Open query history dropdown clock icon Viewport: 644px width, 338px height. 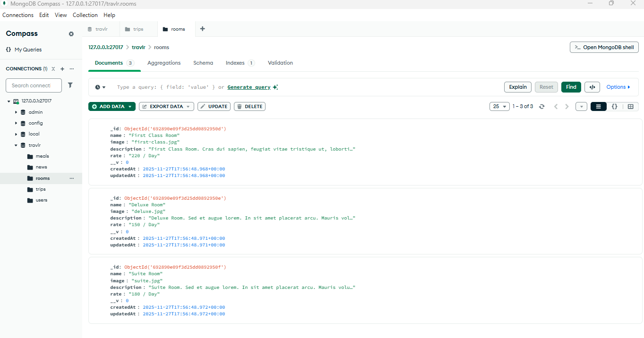[x=100, y=87]
